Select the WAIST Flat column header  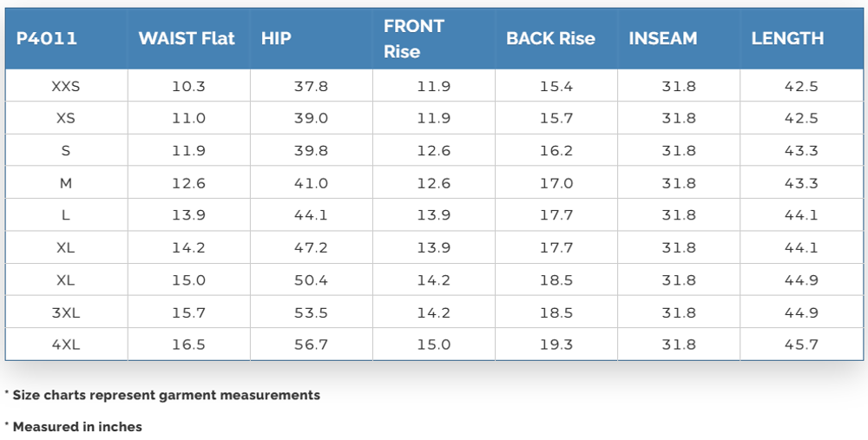[x=187, y=38]
